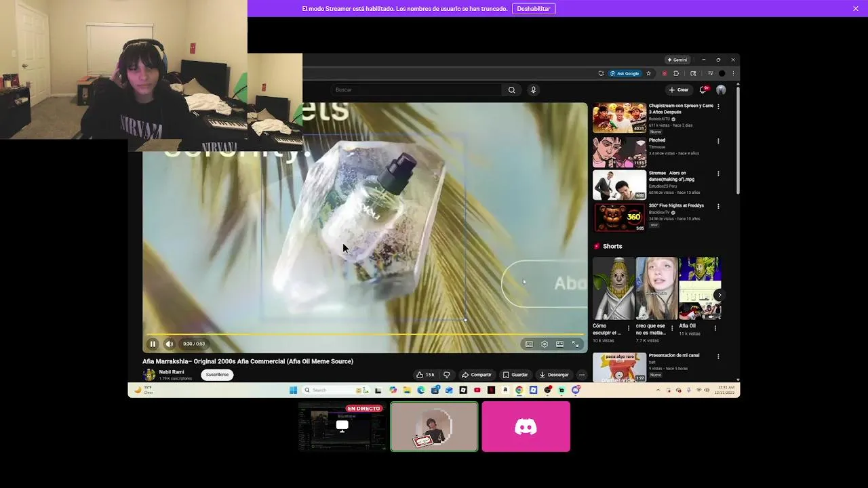Open YouTube notifications bell
Screen dimensions: 868x488
(x=703, y=89)
